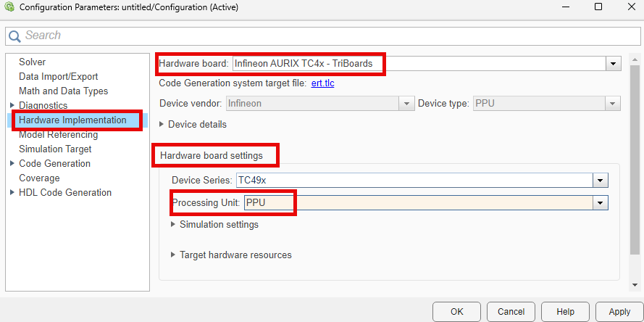Select Data Import/Export category
Viewport: 644px width, 322px height.
pos(59,77)
